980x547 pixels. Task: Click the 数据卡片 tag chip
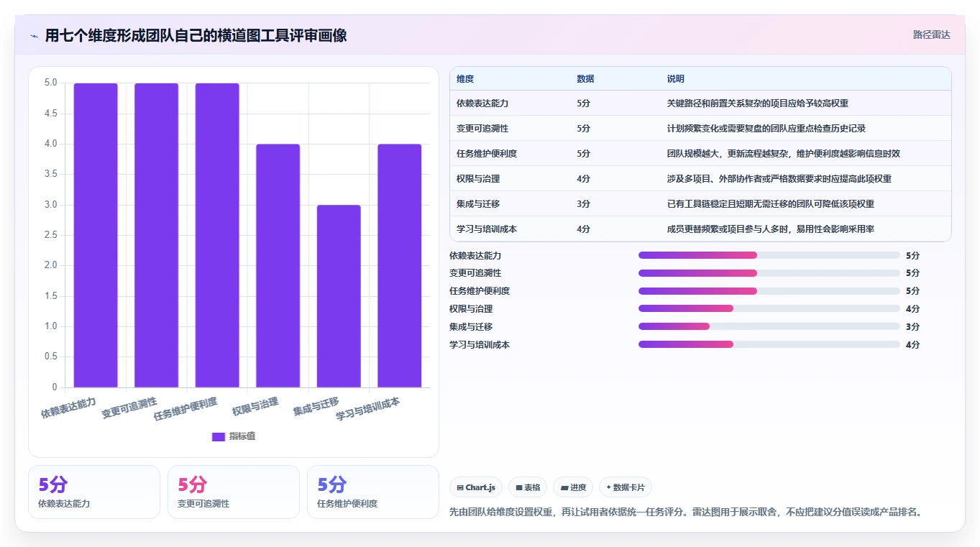pos(626,487)
